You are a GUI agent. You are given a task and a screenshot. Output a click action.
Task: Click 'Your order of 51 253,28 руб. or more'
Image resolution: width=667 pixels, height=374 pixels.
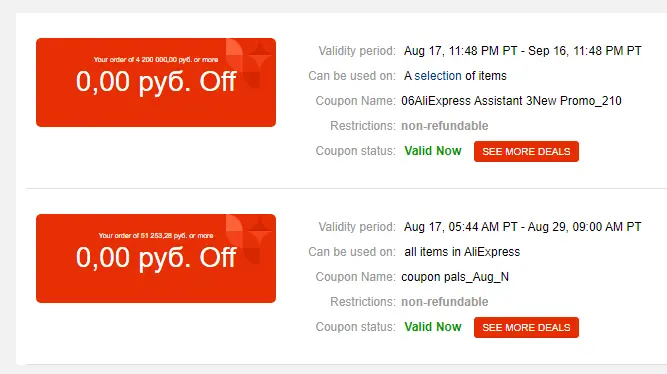pos(156,235)
